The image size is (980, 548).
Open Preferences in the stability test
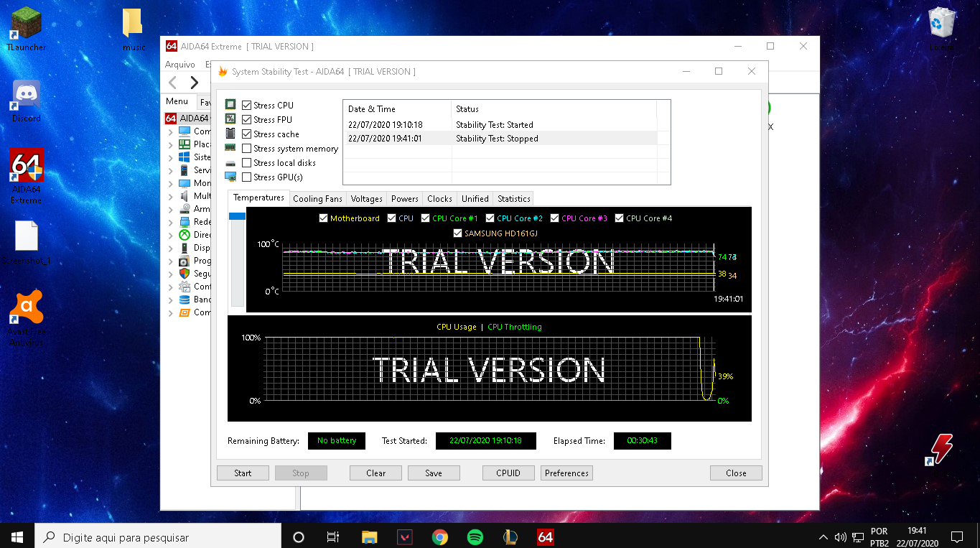(567, 473)
